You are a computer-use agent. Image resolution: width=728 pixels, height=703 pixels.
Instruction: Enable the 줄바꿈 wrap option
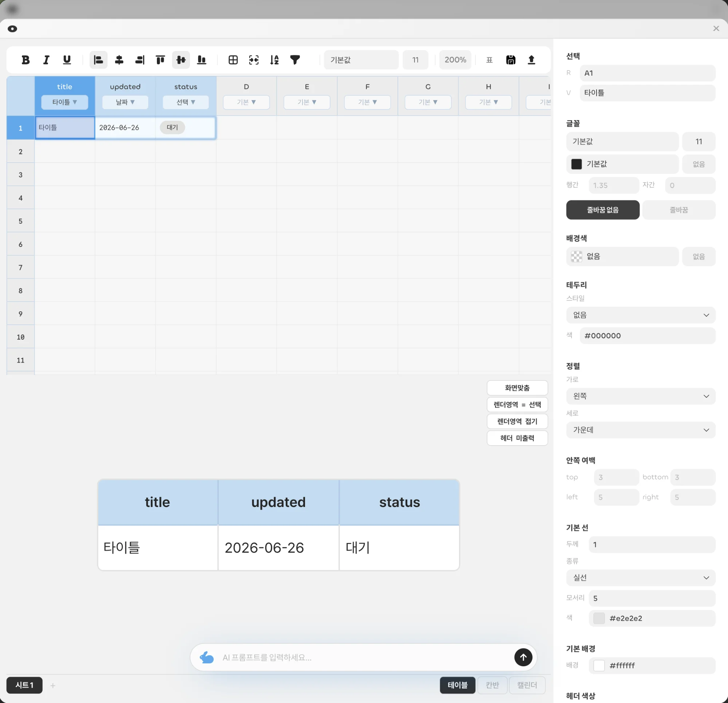tap(678, 210)
